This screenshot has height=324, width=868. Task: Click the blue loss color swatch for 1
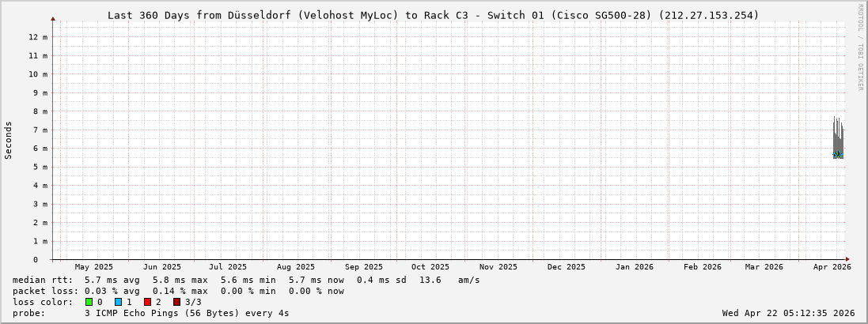tap(118, 302)
